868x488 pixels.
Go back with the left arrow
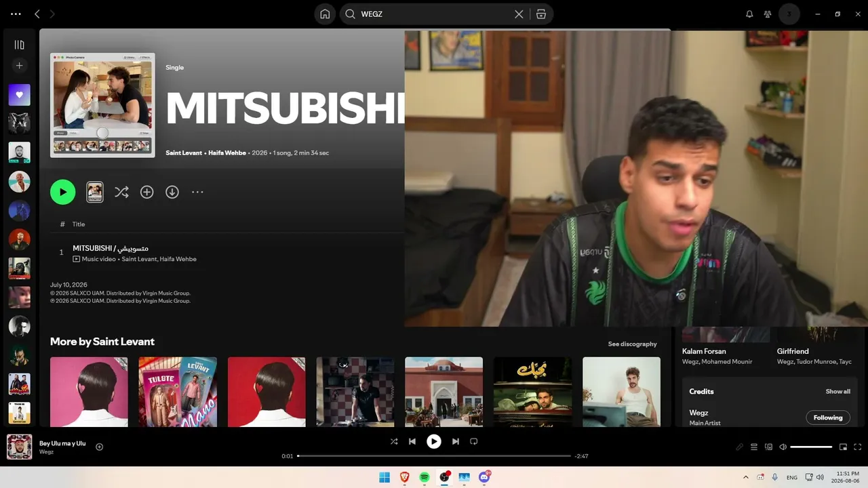pyautogui.click(x=37, y=14)
